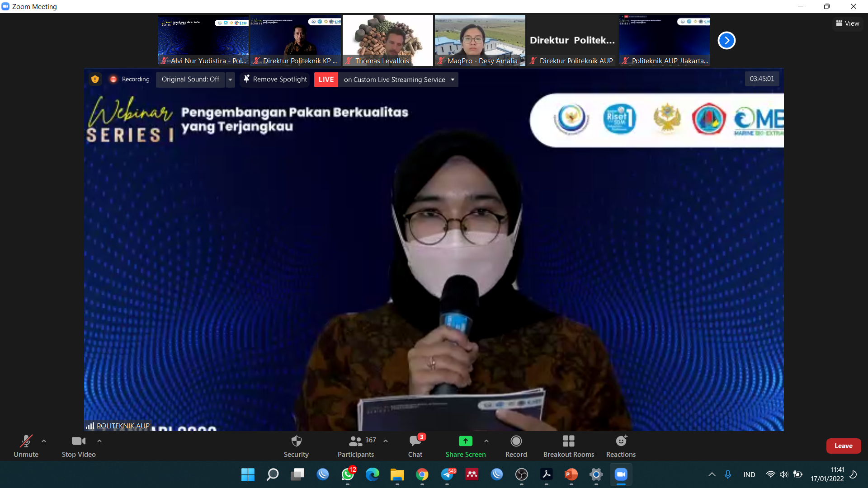Viewport: 868px width, 488px height.
Task: Open taskbar Search
Action: [273, 474]
